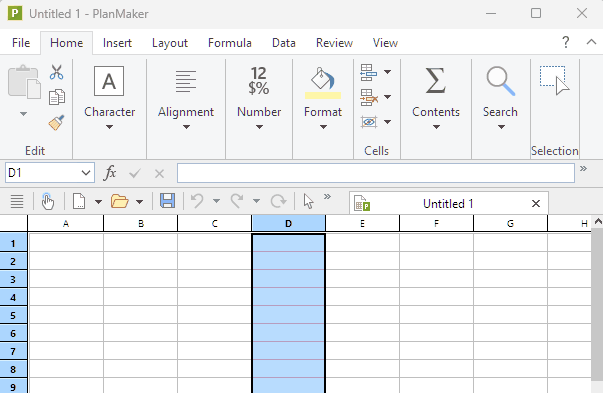The image size is (603, 393).
Task: Click the fx insert function icon
Action: pos(110,173)
